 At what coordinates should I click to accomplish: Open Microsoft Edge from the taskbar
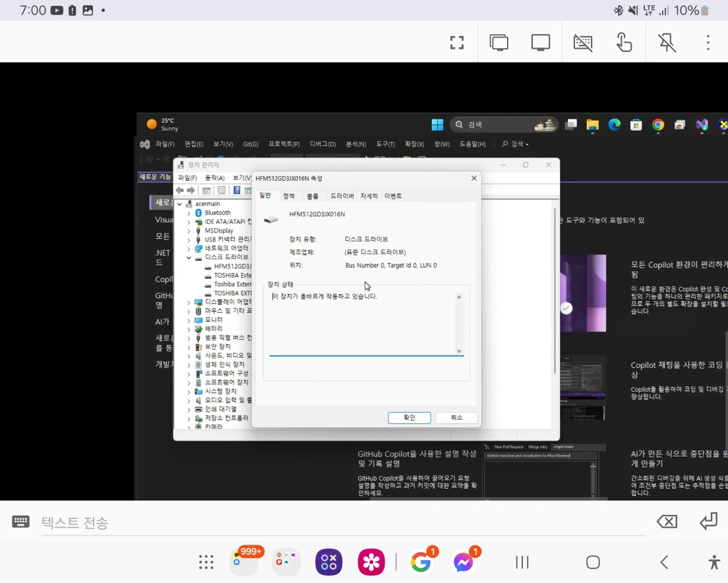coord(614,125)
